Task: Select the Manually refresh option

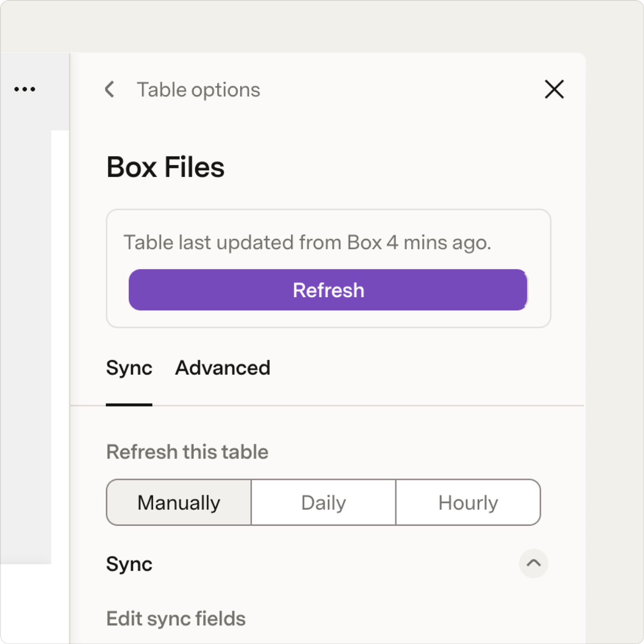Action: point(179,502)
